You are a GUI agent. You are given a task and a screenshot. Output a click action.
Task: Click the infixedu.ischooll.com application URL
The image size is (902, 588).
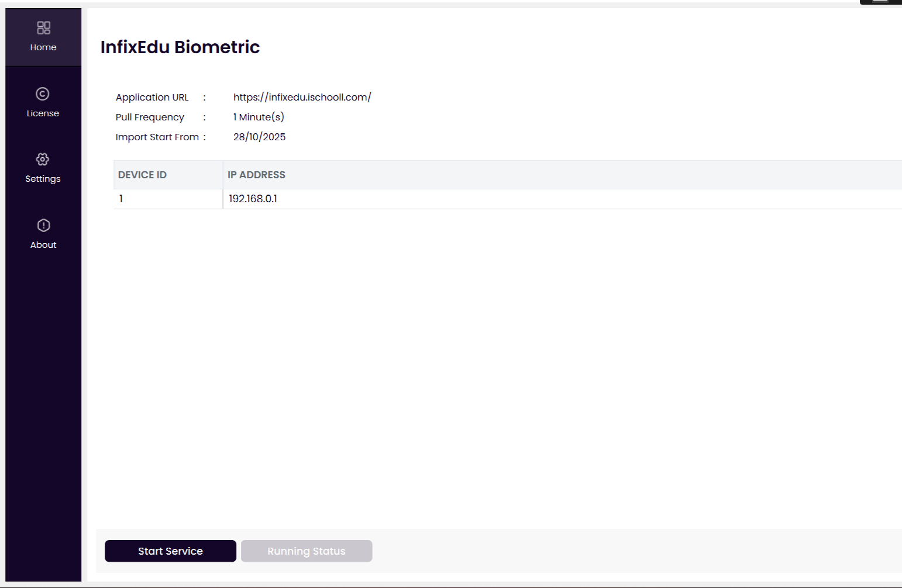(302, 97)
